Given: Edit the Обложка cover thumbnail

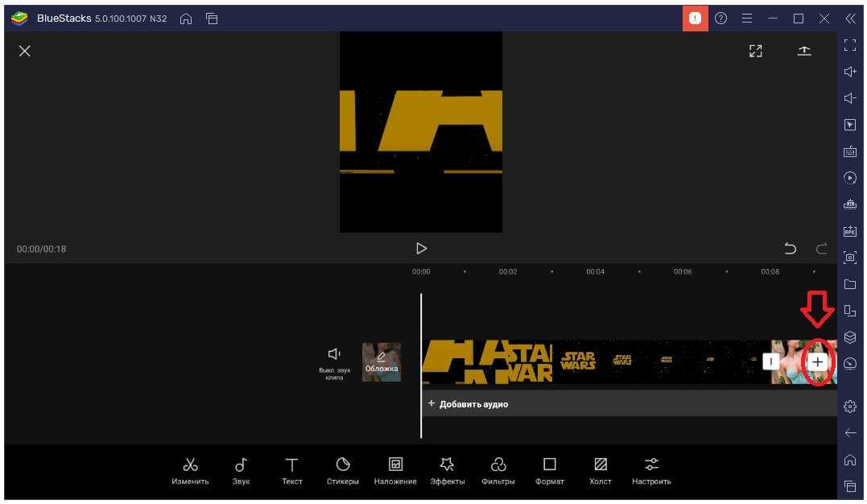Looking at the screenshot, I should 382,361.
